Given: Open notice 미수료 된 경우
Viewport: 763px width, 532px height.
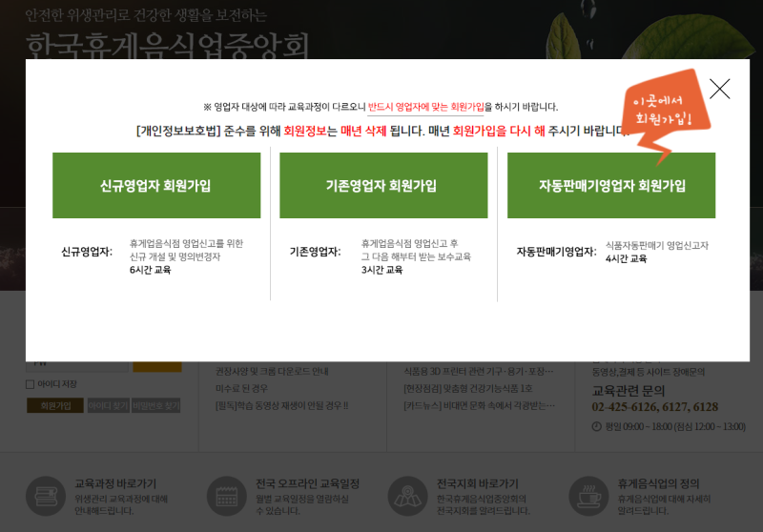Looking at the screenshot, I should tap(242, 389).
